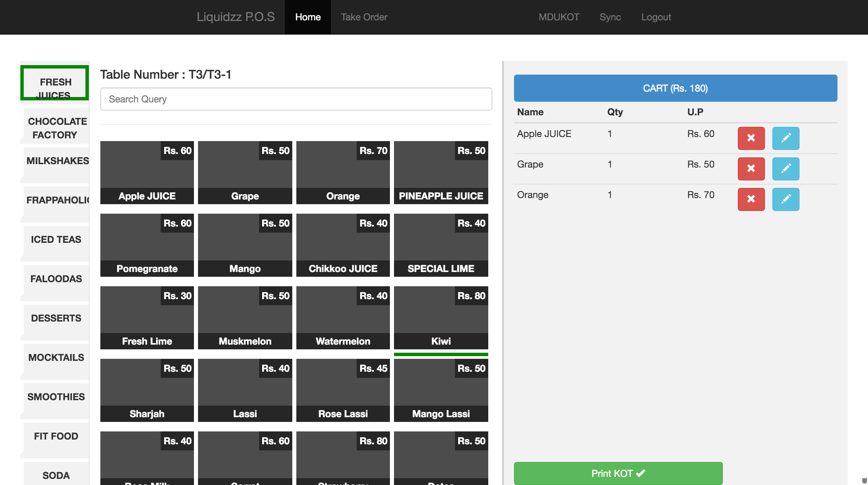Click the CART (Rs. 180) header button

tap(675, 88)
